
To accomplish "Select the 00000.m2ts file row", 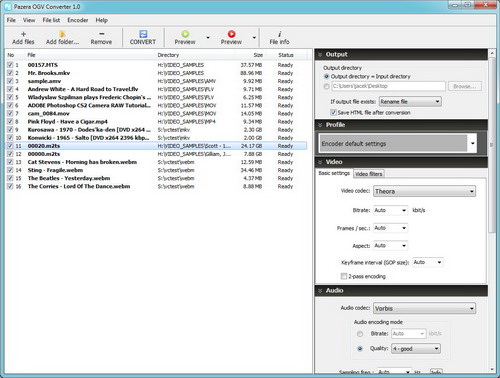I will (156, 154).
